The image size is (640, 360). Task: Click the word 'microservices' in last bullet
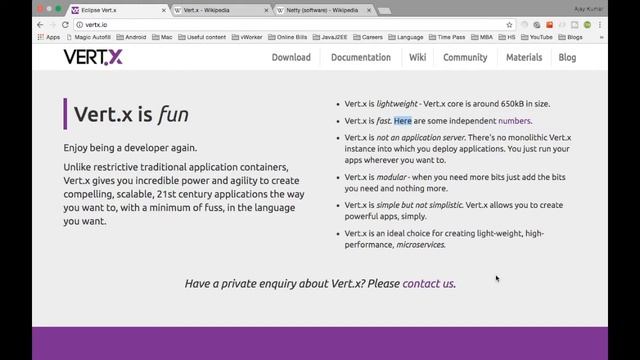click(420, 244)
